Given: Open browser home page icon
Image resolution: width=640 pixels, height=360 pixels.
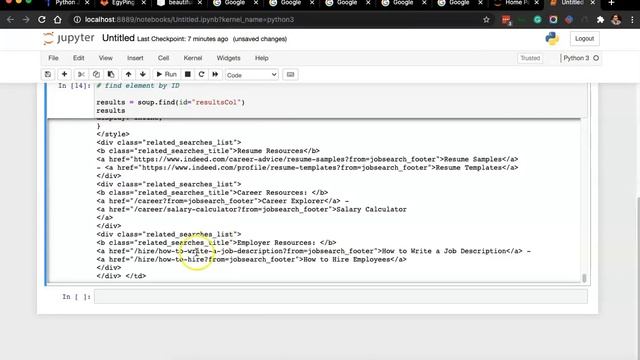Looking at the screenshot, I should (58, 20).
